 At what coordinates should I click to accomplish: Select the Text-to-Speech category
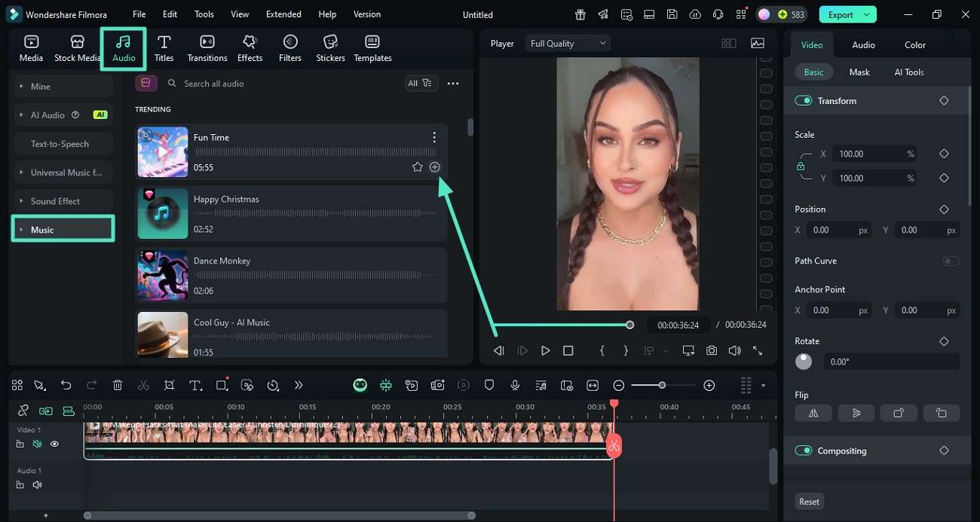tap(64, 144)
